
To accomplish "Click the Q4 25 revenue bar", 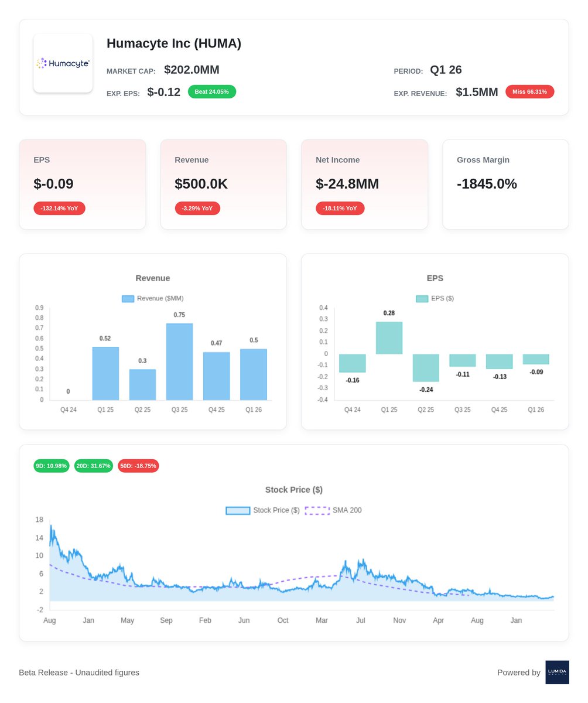I will (x=217, y=376).
